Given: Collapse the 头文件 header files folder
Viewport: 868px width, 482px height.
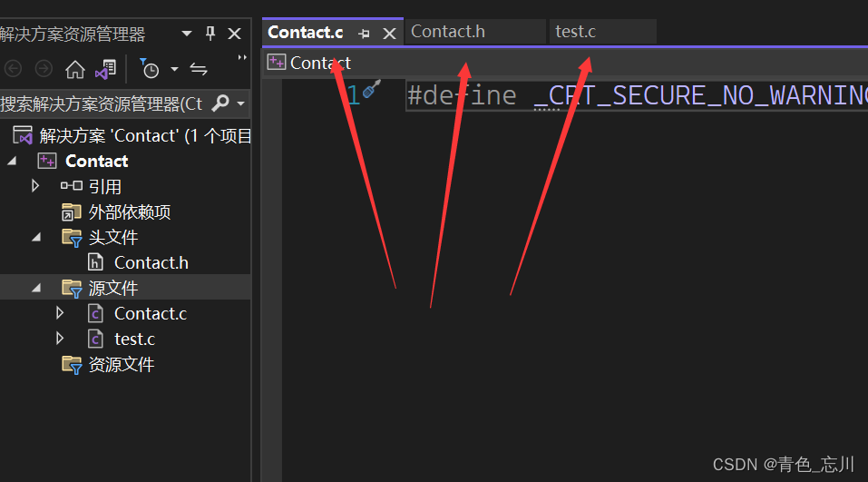Looking at the screenshot, I should point(36,237).
